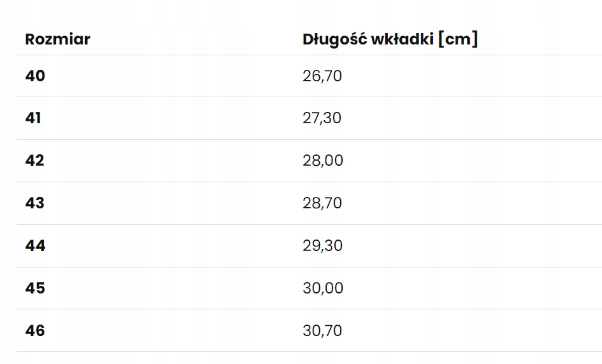Click the insole length value 26,70
This screenshot has width=602, height=364.
(322, 76)
